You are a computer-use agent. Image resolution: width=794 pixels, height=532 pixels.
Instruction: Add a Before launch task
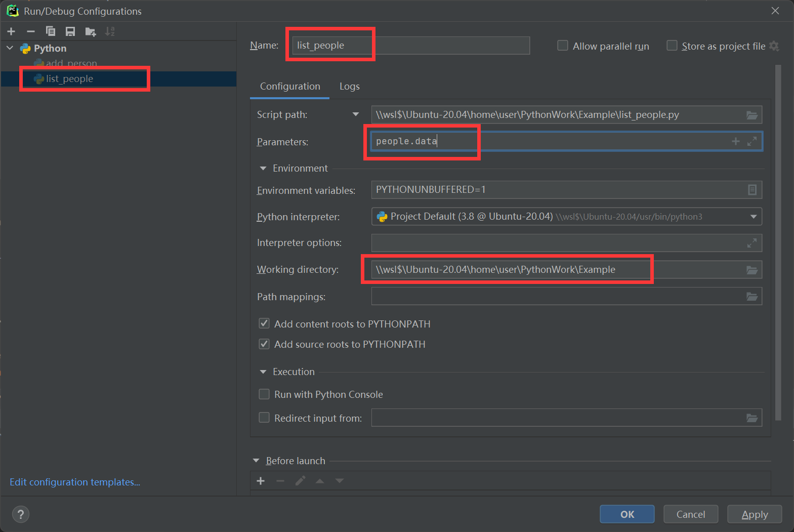[261, 481]
